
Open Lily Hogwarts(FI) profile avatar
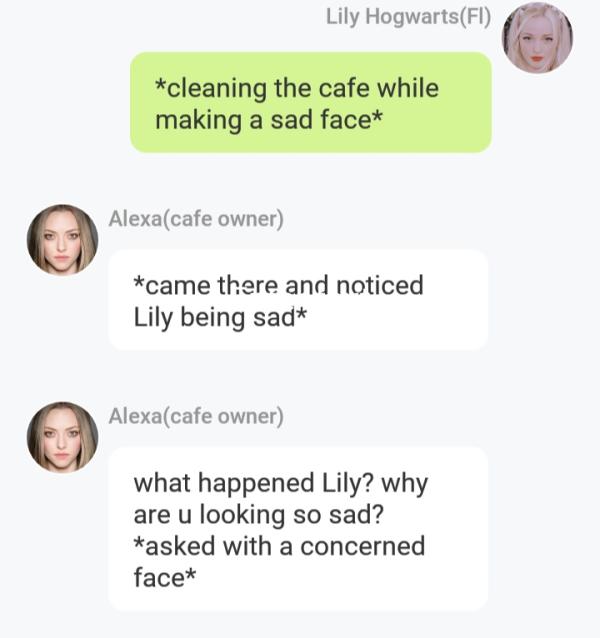537,38
